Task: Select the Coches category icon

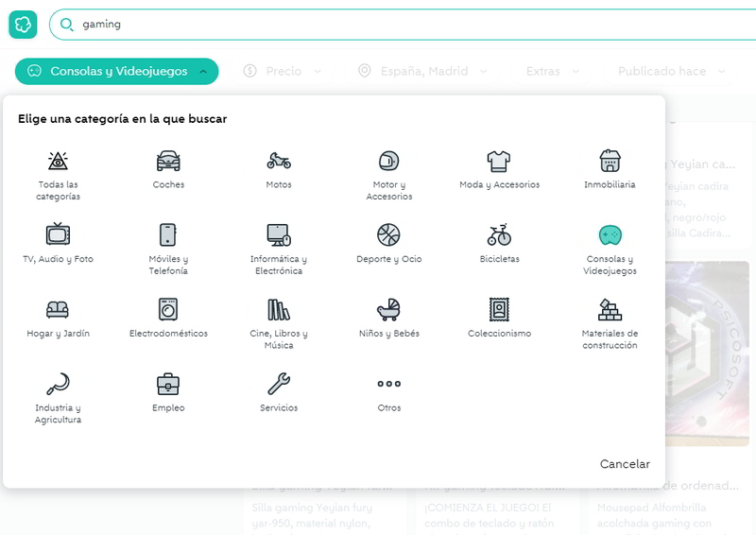Action: point(168,161)
